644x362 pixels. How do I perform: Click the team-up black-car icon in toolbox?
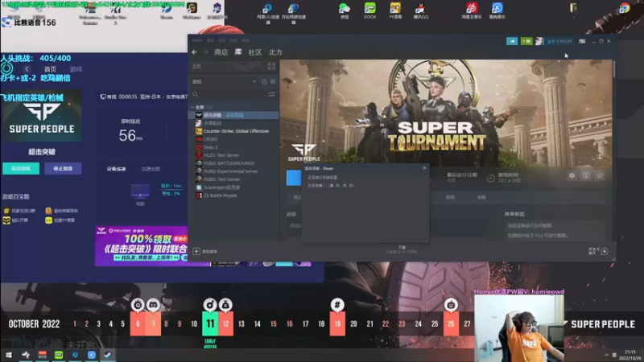(6, 220)
